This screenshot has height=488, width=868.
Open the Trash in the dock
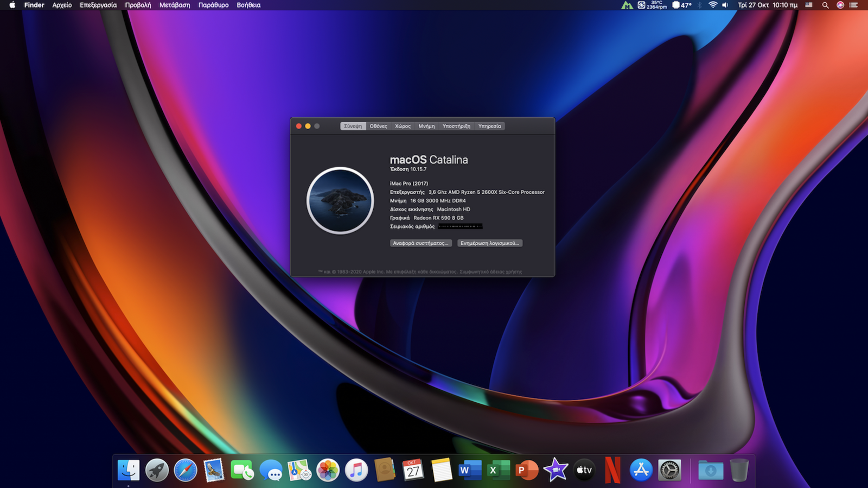coord(739,470)
